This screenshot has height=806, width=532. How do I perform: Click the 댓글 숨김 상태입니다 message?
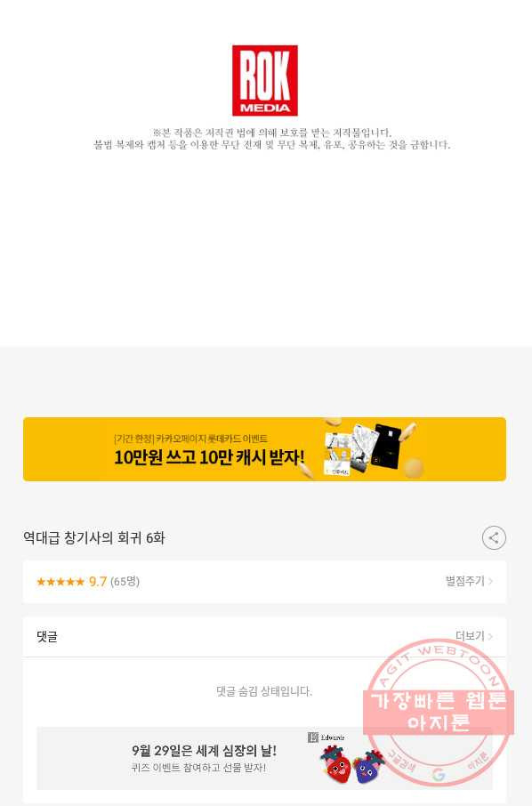point(264,691)
